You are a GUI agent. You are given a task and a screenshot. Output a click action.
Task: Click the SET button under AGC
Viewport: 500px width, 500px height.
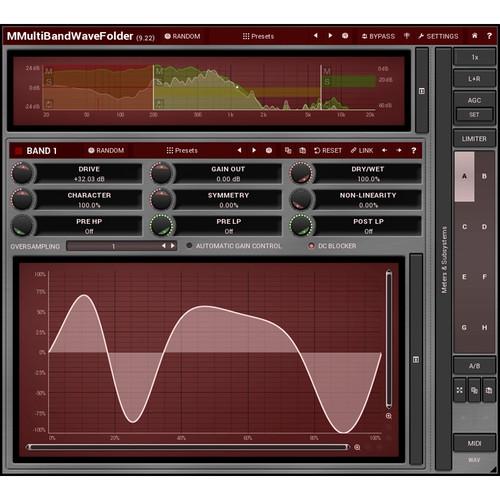coord(474,115)
